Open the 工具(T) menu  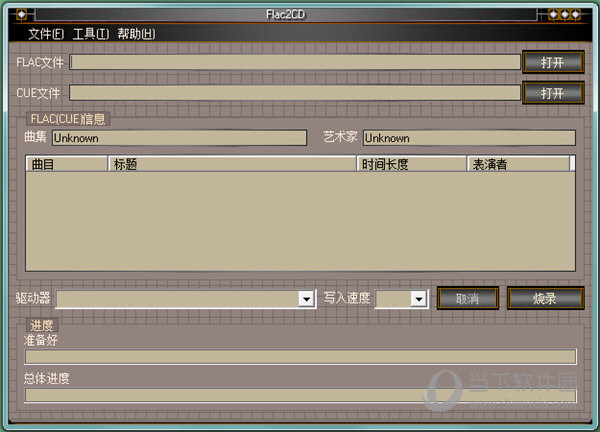click(91, 34)
